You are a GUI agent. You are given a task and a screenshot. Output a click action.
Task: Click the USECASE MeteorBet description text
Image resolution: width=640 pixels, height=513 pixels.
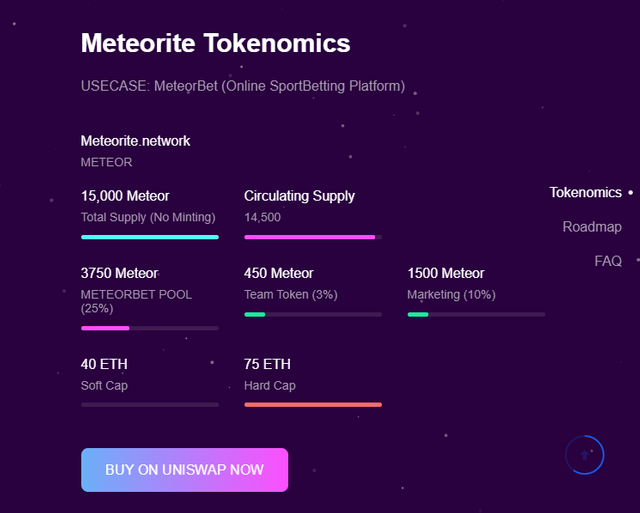click(x=243, y=86)
